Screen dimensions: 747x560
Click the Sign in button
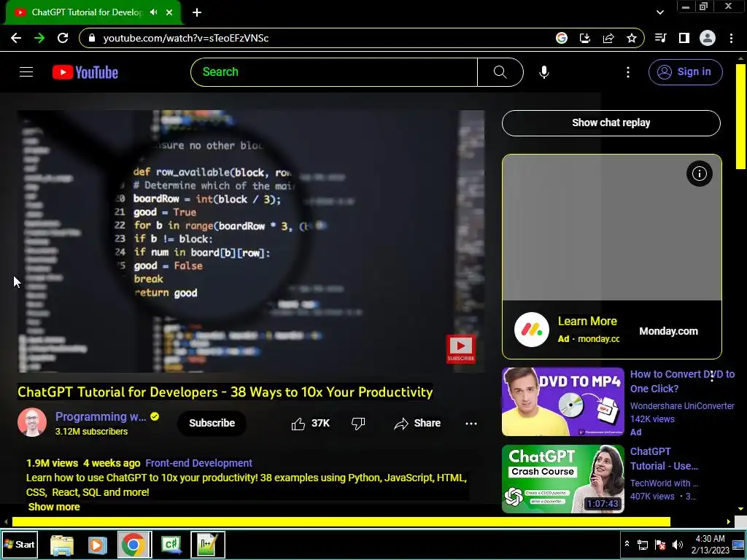point(685,72)
